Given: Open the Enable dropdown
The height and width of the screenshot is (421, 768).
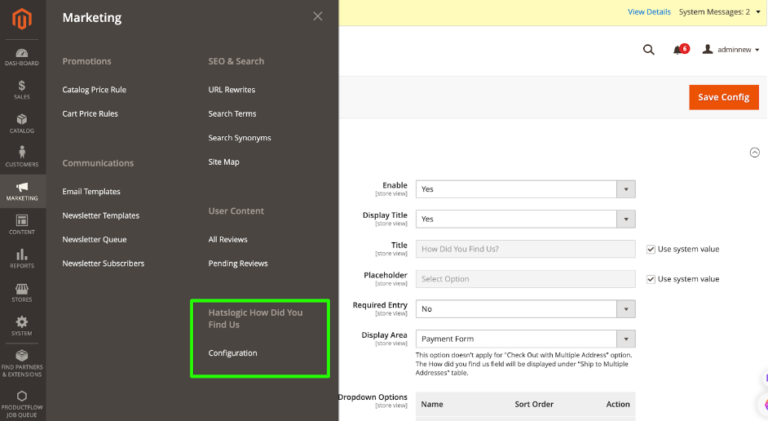Looking at the screenshot, I should point(526,189).
